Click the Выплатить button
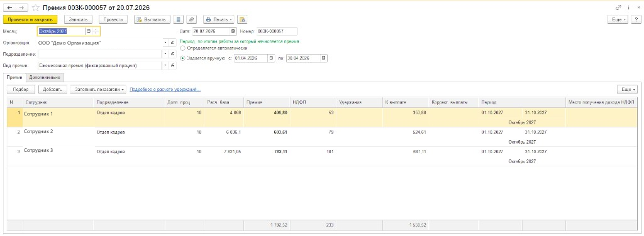The height and width of the screenshot is (236, 644). 152,19
